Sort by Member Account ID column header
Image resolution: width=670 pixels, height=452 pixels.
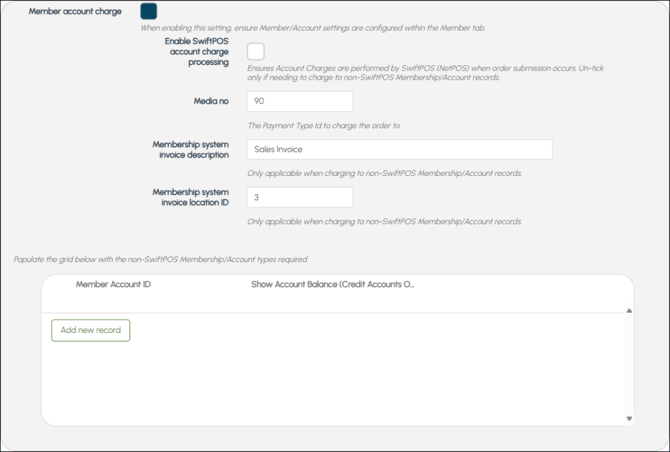coord(113,285)
